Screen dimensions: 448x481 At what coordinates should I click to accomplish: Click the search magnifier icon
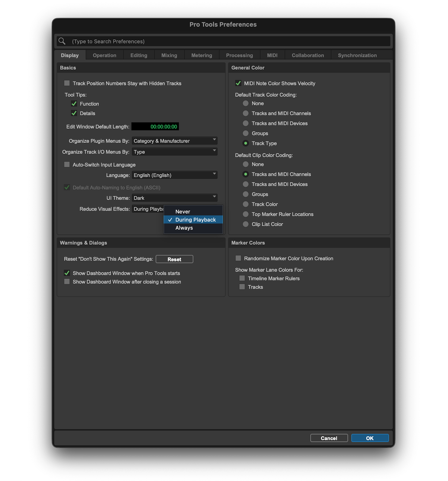pos(62,41)
